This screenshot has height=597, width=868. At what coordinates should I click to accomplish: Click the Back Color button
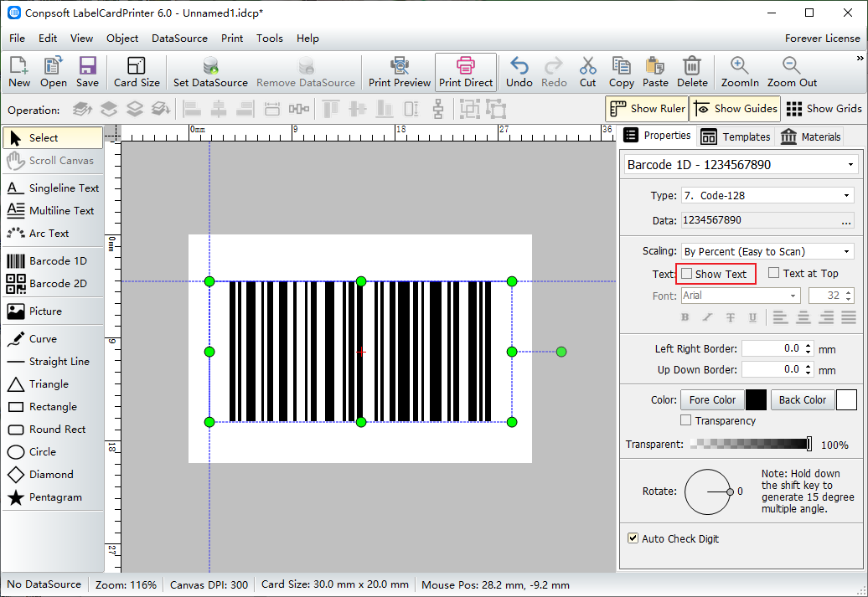tap(802, 399)
